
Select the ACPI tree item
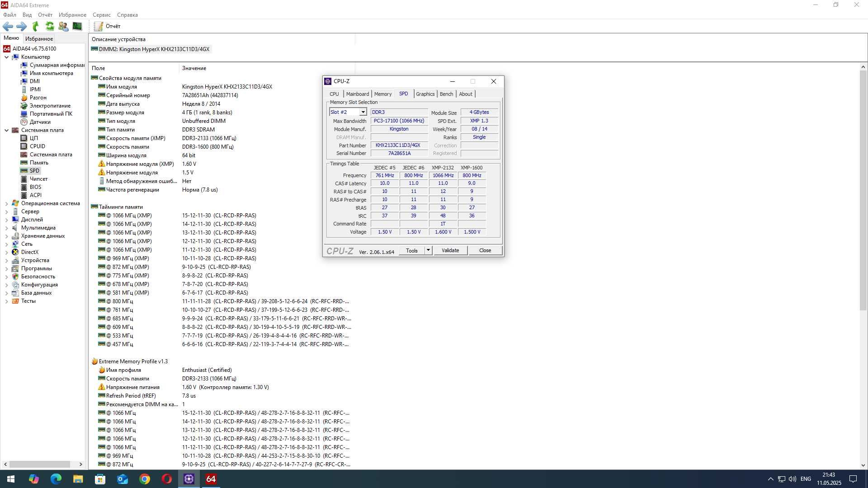[35, 195]
